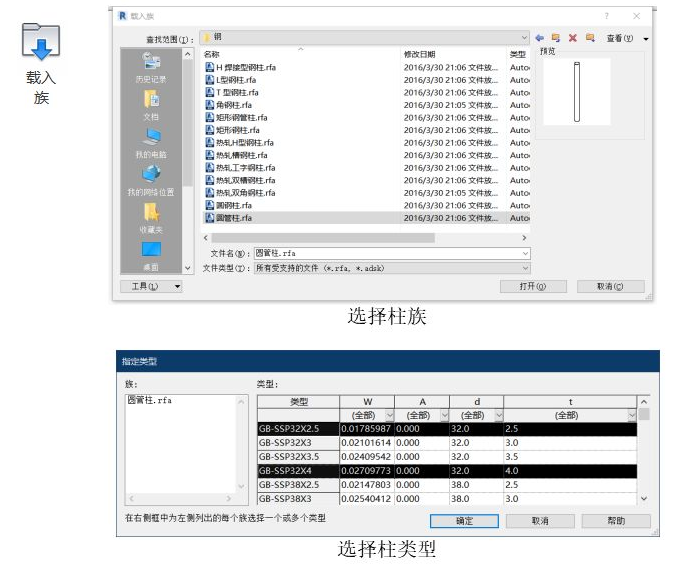Open 收藏夹 in the places sidebar

pos(151,217)
